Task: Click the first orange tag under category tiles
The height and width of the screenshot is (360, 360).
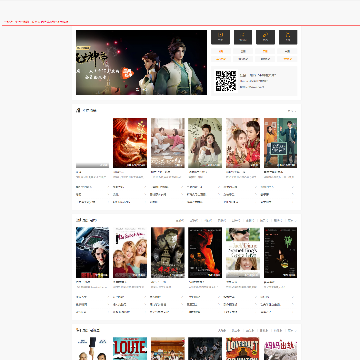Action: (x=220, y=51)
